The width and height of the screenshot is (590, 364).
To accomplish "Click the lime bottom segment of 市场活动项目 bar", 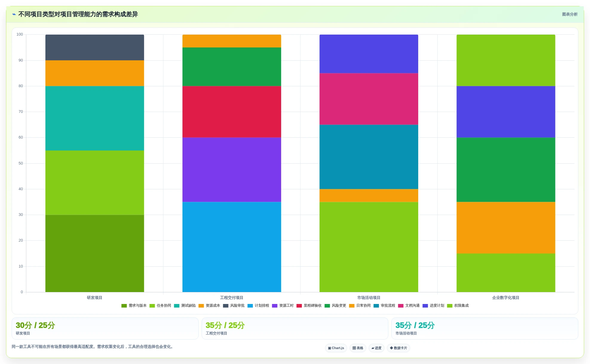I will coord(369,247).
